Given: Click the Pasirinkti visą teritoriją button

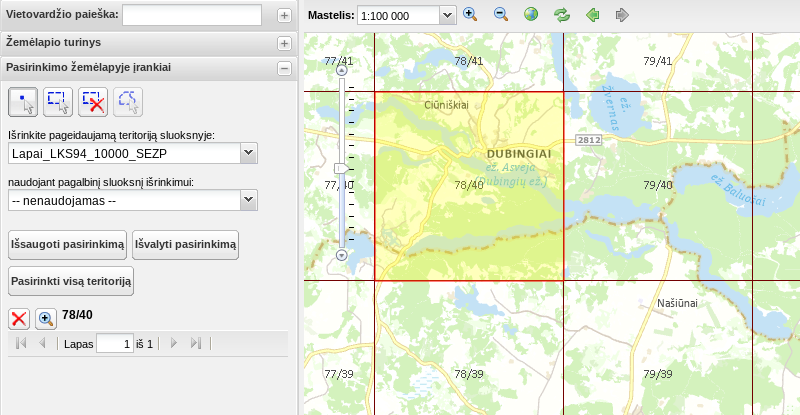Looking at the screenshot, I should click(x=71, y=281).
